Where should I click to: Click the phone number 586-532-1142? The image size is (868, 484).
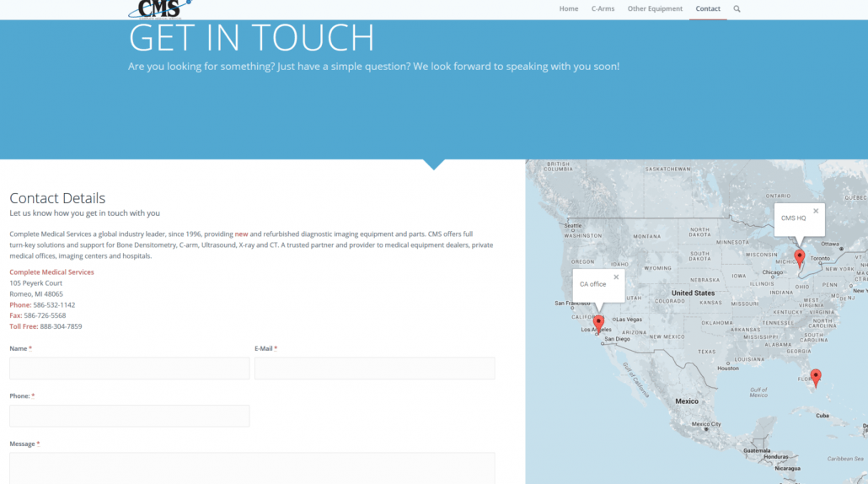54,304
